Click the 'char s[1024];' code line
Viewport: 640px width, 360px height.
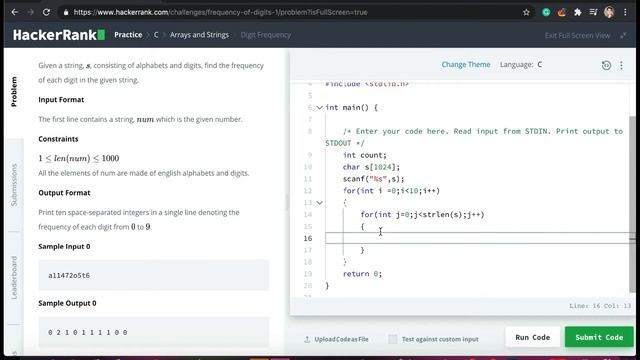point(371,167)
